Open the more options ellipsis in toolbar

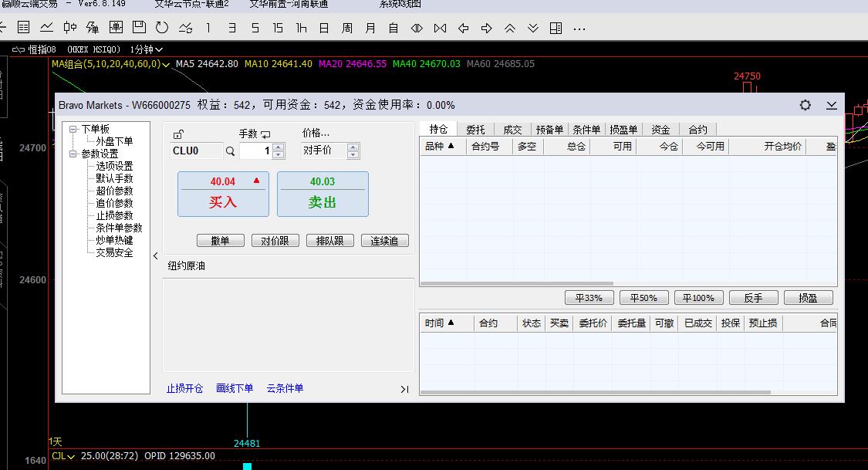(x=579, y=29)
